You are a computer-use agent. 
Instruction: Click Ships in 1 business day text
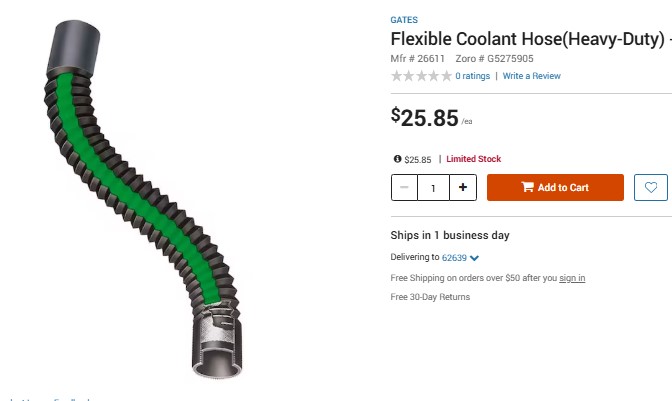coord(450,236)
